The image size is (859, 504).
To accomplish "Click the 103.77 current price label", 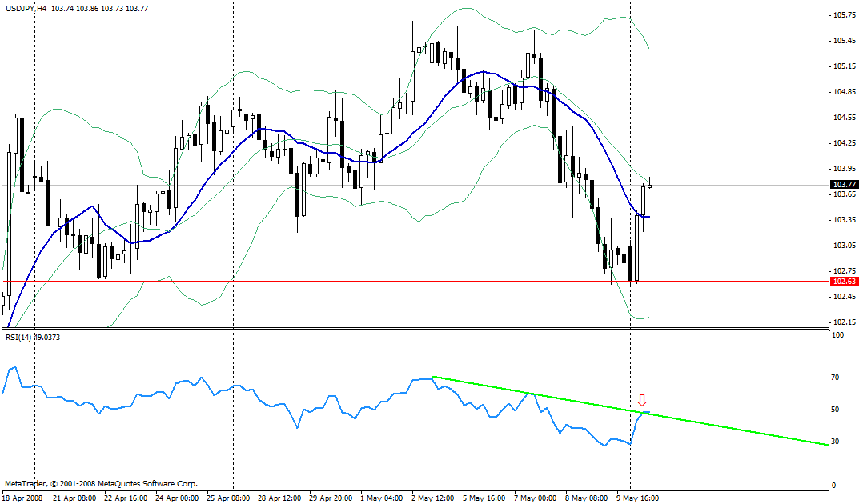I will [x=844, y=185].
